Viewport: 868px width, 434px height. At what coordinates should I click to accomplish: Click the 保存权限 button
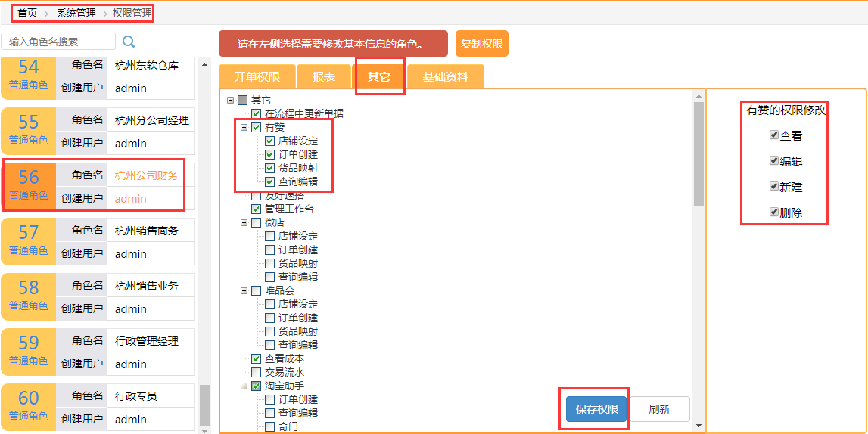[x=596, y=409]
